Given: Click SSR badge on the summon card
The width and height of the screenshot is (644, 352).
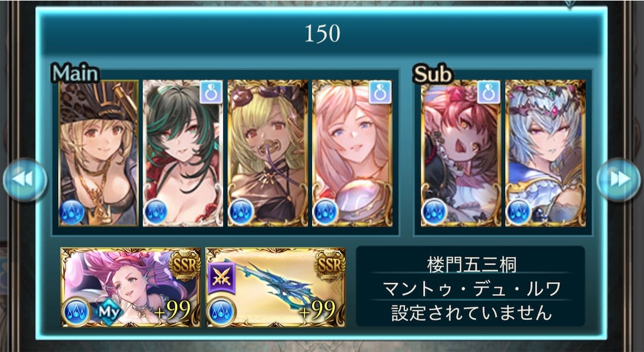Looking at the screenshot, I should 184,265.
